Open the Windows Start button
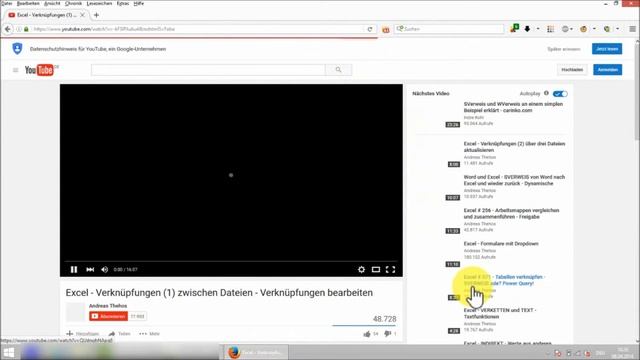Image resolution: width=640 pixels, height=360 pixels. (x=9, y=353)
